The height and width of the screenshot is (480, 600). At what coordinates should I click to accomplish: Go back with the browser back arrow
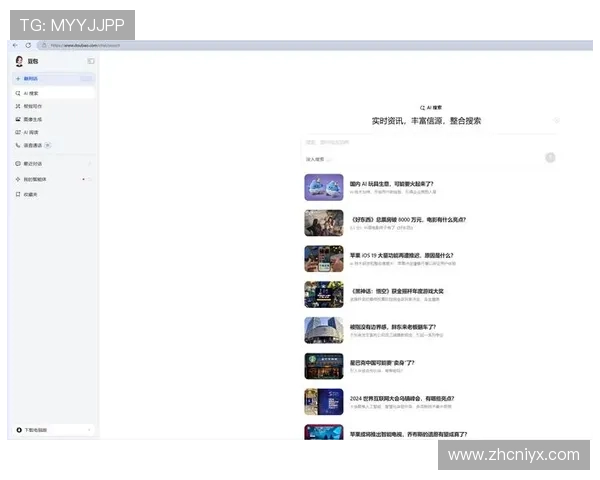pyautogui.click(x=15, y=45)
